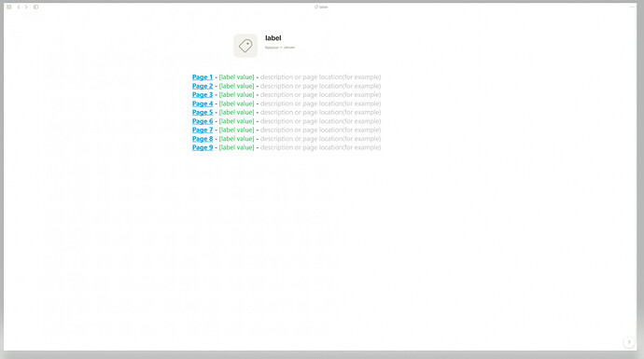Click the green [label value] for Page 6

[236, 121]
